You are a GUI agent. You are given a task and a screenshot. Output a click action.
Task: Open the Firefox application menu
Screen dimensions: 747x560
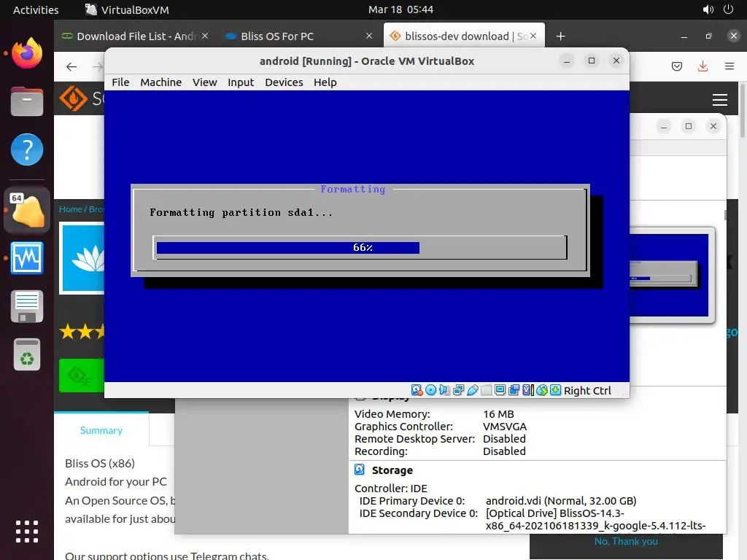pyautogui.click(x=729, y=66)
